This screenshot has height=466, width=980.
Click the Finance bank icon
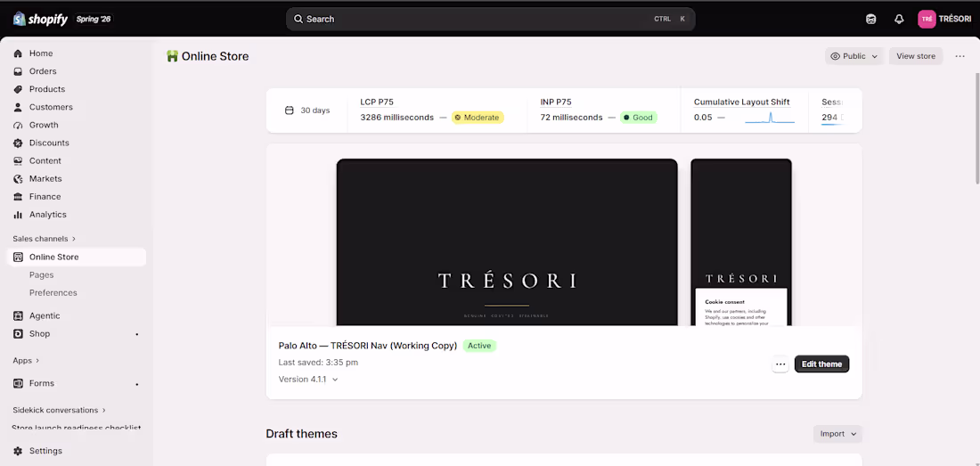(x=18, y=197)
